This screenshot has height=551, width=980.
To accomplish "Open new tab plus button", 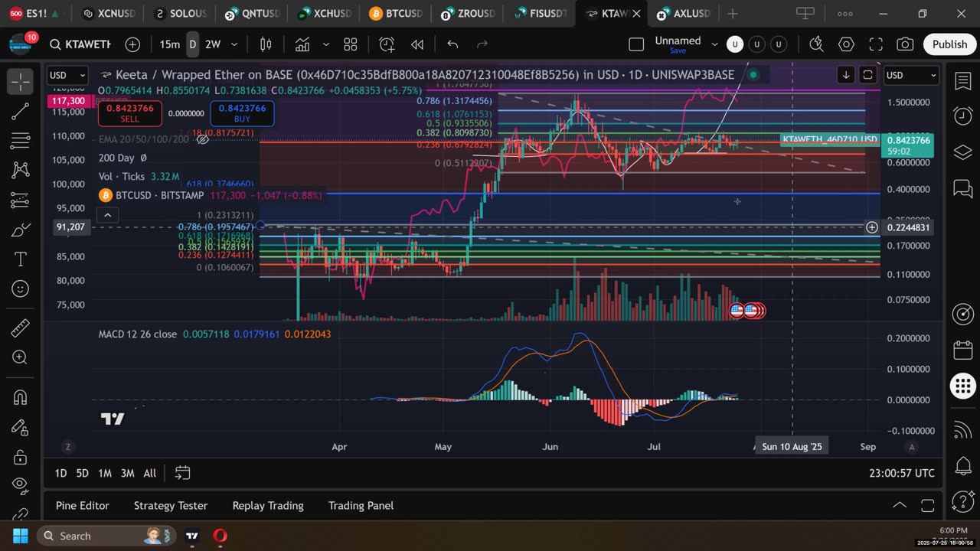I will pos(733,13).
